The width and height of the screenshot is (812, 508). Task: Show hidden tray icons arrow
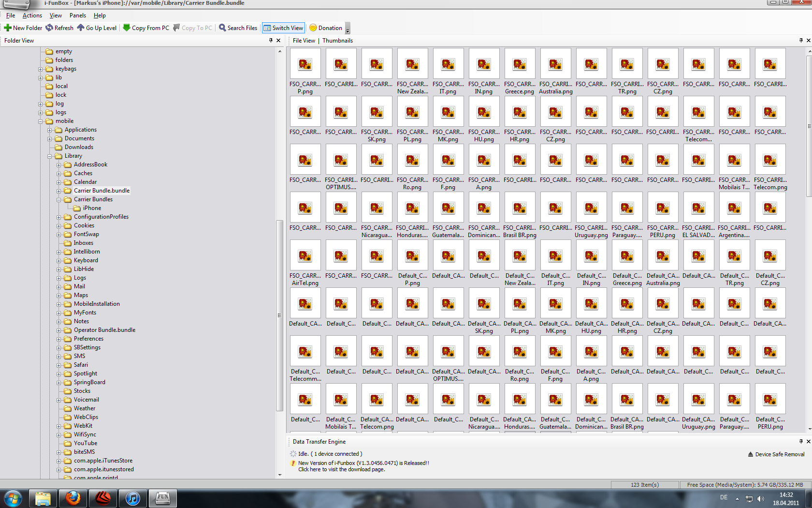(737, 498)
